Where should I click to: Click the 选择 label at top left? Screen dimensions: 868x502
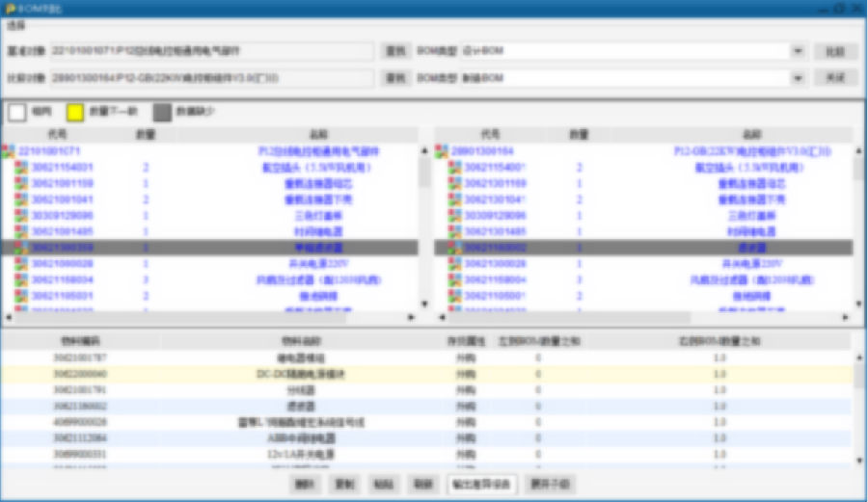tap(16, 25)
